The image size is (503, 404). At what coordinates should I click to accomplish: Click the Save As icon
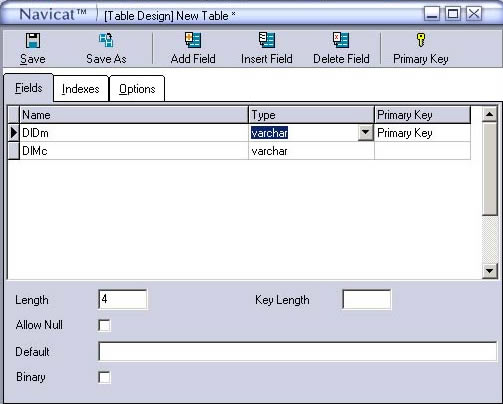click(106, 40)
